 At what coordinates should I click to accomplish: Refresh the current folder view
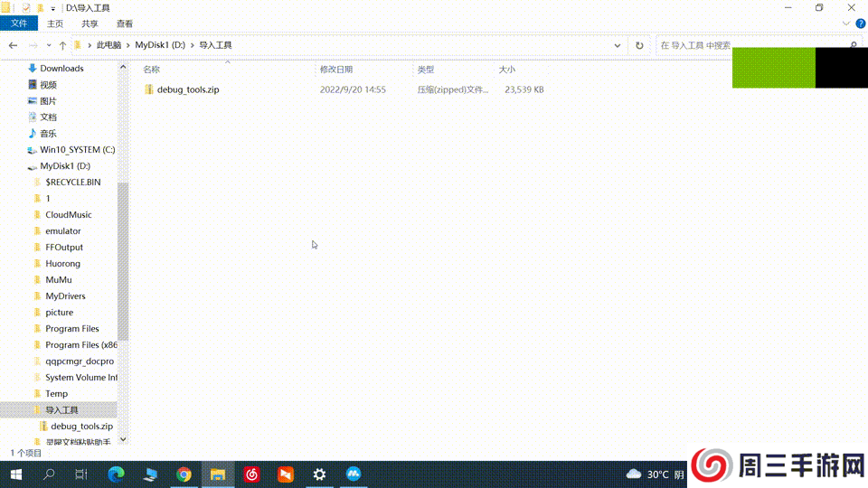pos(639,45)
